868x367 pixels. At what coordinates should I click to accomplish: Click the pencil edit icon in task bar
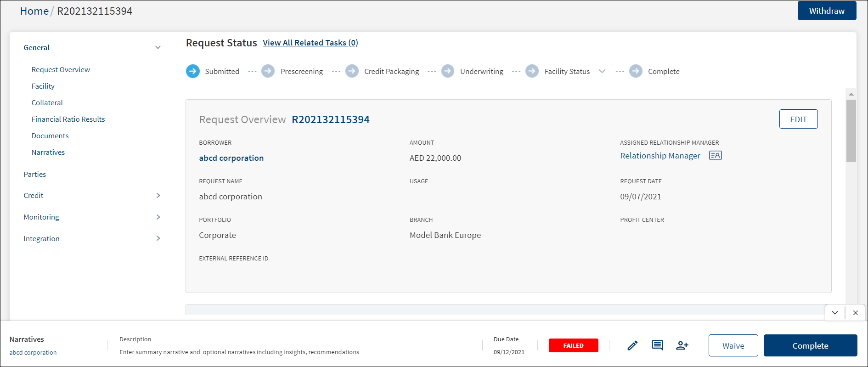633,345
